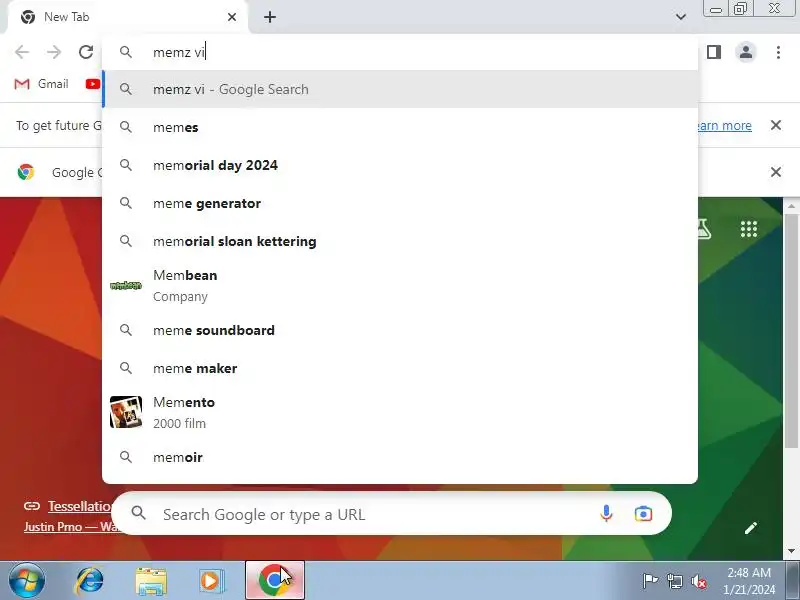The image size is (800, 600).
Task: Reload the page with the refresh icon
Action: coord(86,52)
